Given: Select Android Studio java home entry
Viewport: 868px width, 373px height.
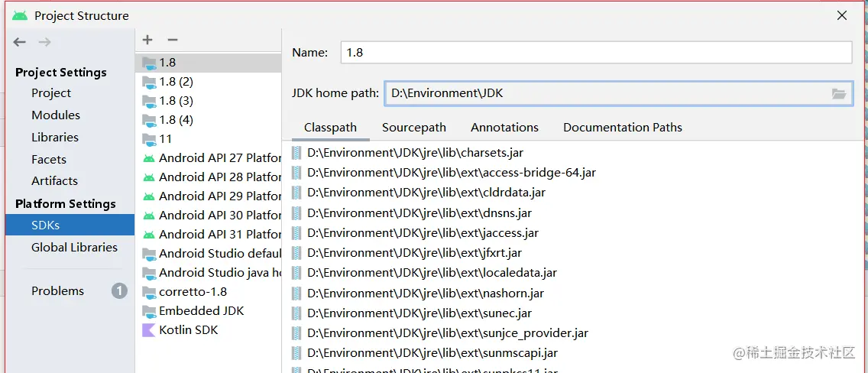Looking at the screenshot, I should [208, 273].
